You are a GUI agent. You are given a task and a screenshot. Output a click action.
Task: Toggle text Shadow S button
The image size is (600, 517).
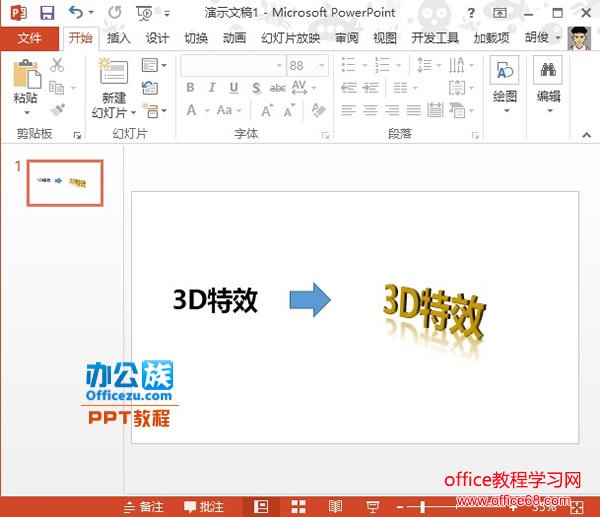coord(256,88)
